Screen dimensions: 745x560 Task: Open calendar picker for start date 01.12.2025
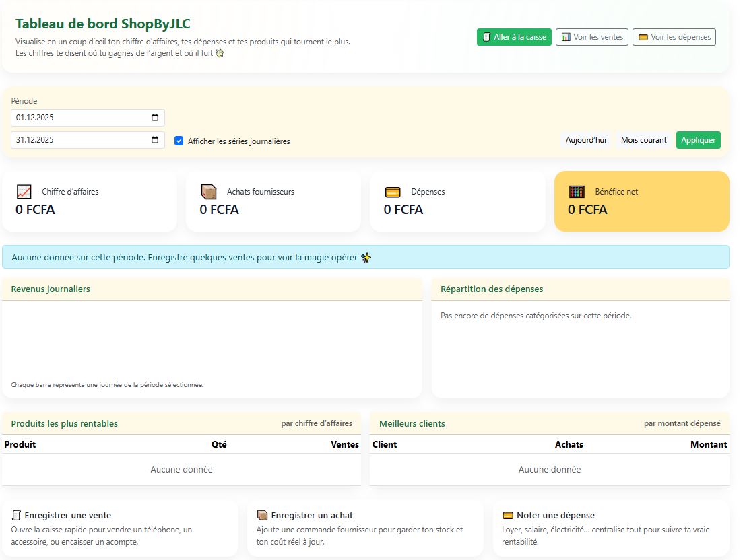(x=155, y=118)
